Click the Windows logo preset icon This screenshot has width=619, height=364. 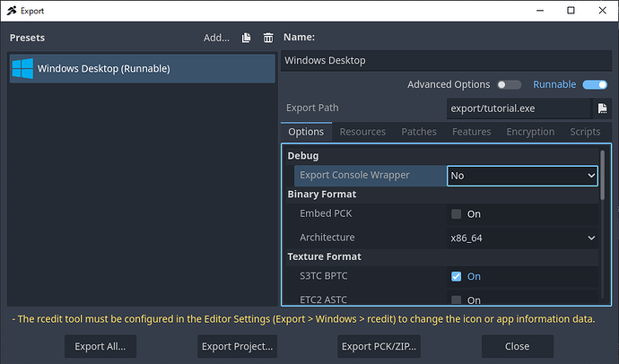pyautogui.click(x=22, y=69)
